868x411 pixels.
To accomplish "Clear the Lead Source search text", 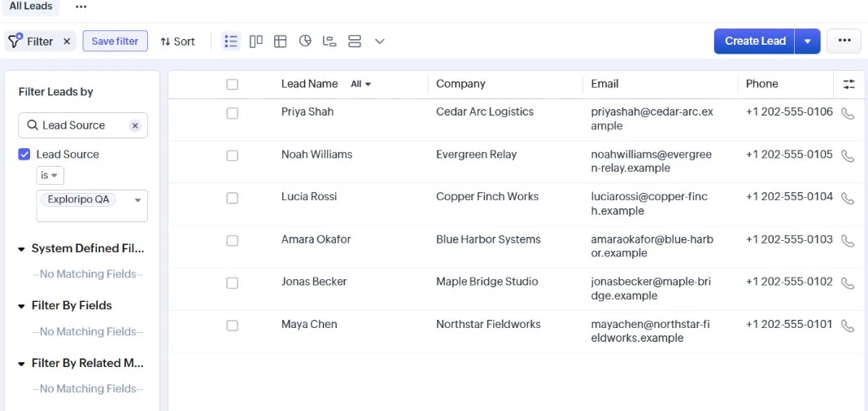I will (x=135, y=125).
